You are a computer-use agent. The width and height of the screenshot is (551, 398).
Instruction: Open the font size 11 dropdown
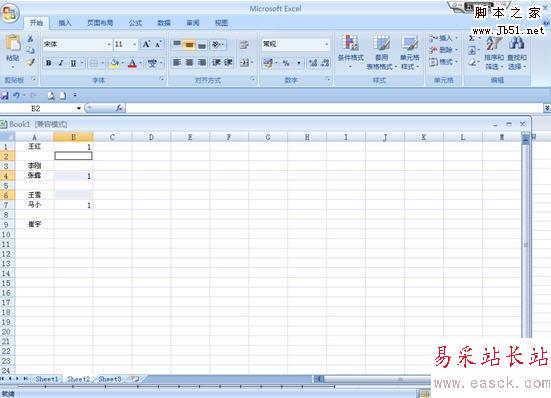pos(134,44)
